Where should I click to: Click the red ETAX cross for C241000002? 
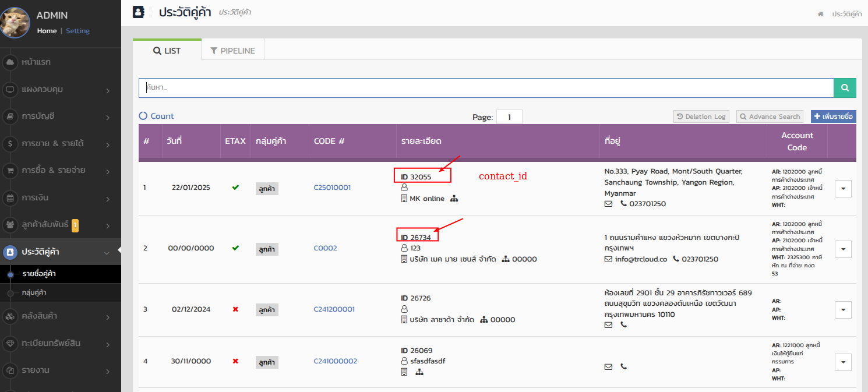click(235, 361)
